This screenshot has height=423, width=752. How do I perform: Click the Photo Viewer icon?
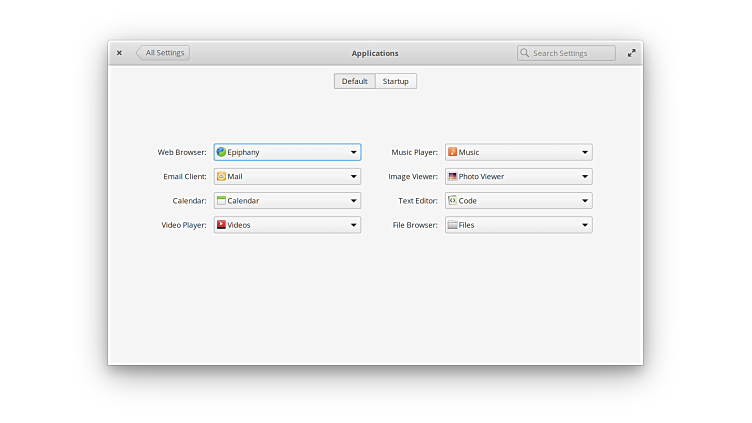coord(452,177)
